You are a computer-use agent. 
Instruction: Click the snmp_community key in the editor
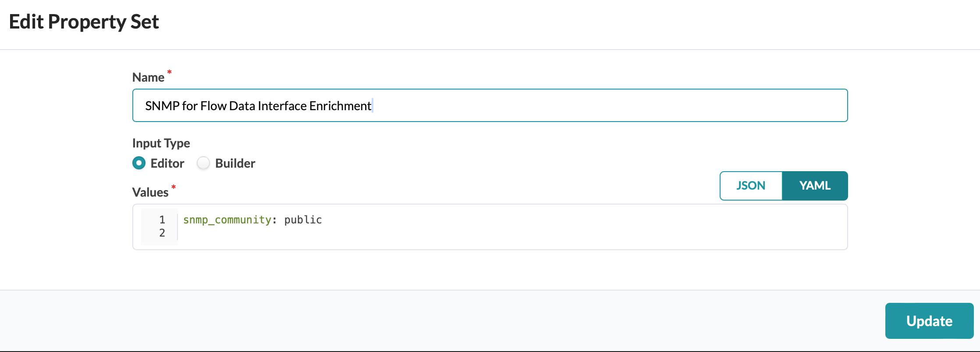(227, 219)
